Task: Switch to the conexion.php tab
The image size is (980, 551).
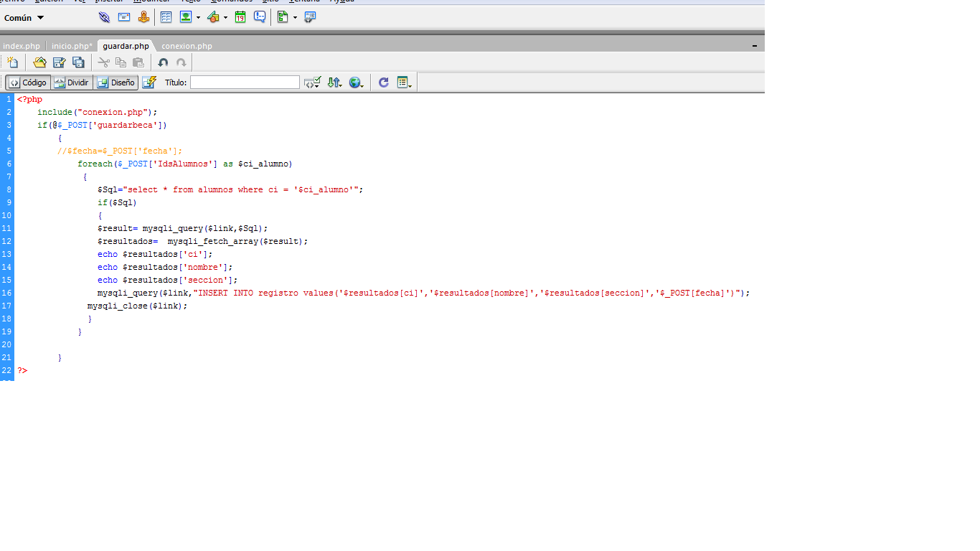Action: (187, 46)
